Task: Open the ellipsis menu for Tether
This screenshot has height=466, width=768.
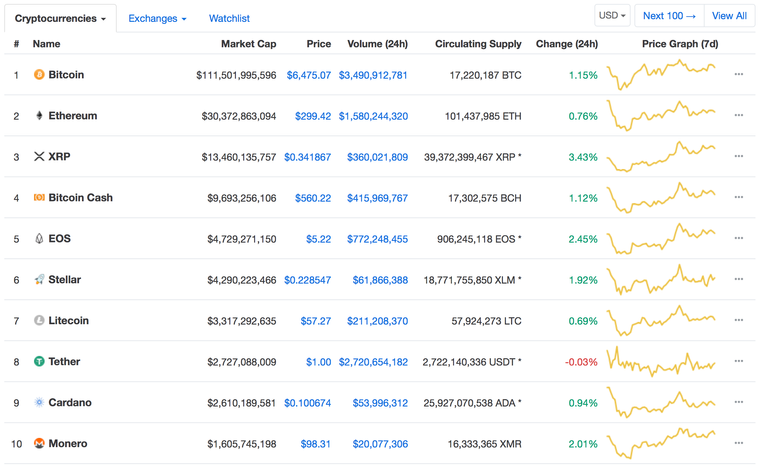Action: pyautogui.click(x=739, y=361)
